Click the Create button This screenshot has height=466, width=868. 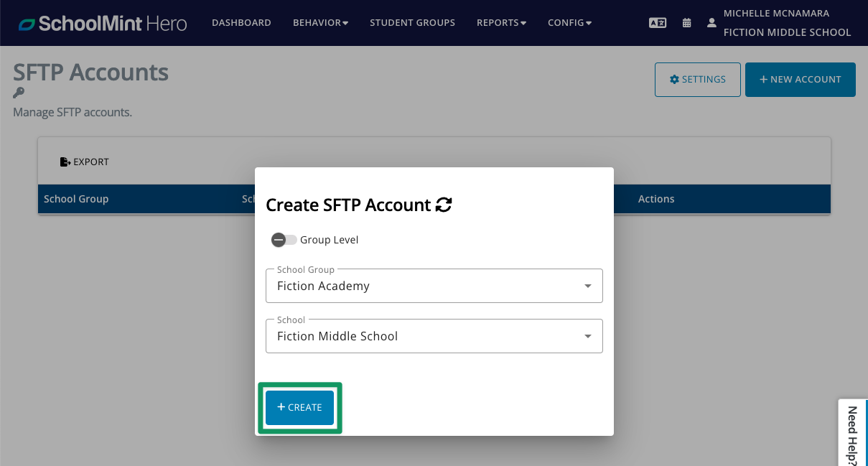coord(299,408)
